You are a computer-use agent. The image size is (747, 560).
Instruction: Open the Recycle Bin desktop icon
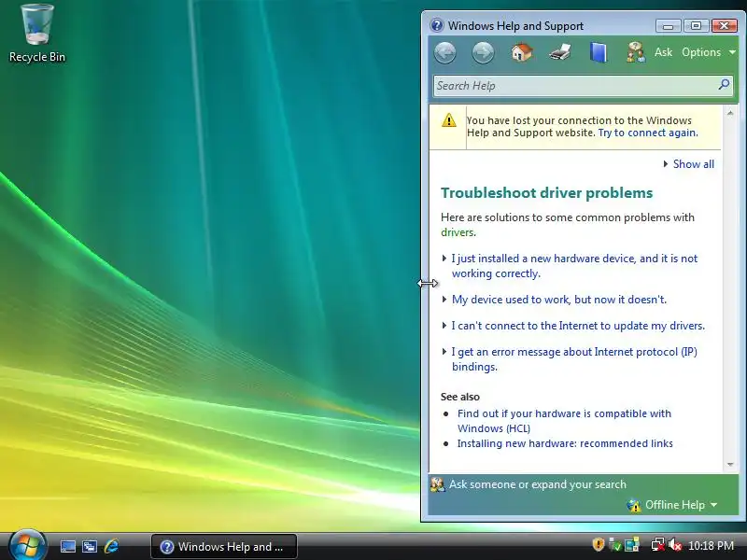point(37,34)
